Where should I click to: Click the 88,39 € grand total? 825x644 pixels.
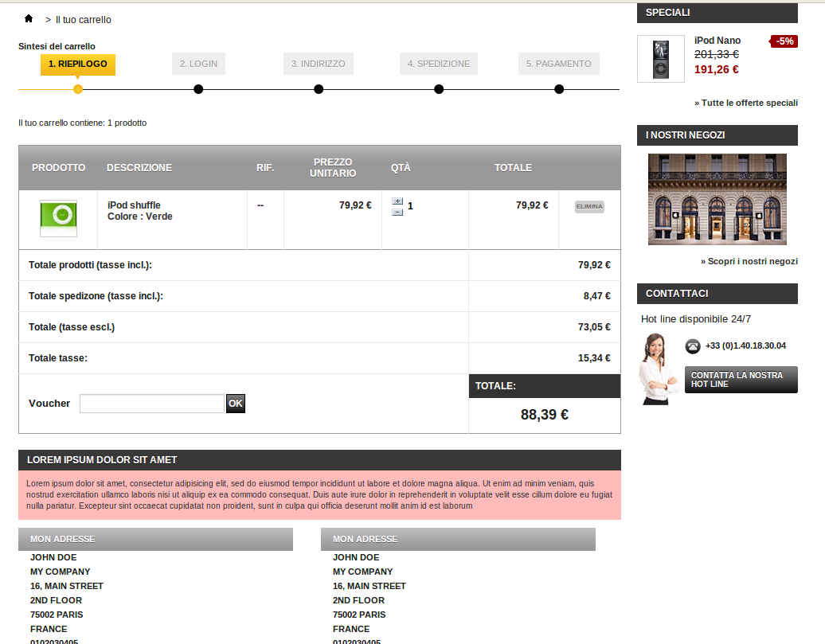click(x=545, y=415)
